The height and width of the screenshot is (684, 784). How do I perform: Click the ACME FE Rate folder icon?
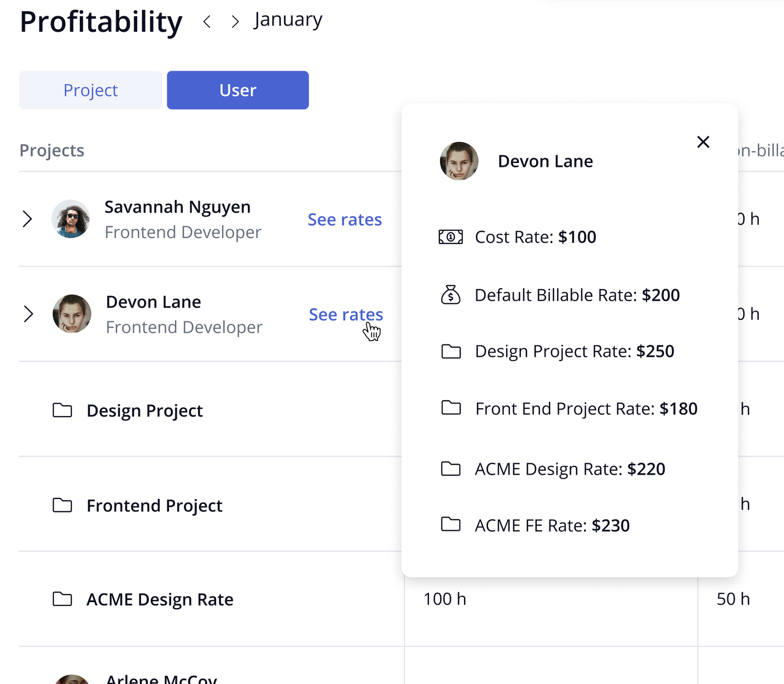[x=451, y=524]
